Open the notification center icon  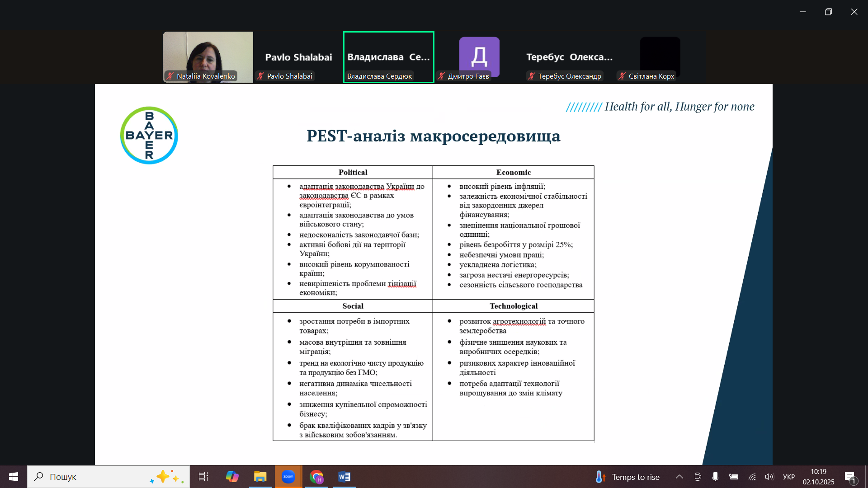(x=850, y=477)
